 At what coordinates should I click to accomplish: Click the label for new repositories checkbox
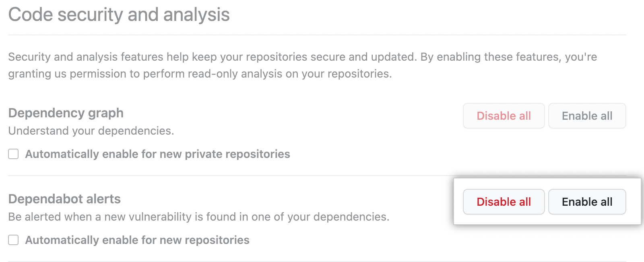[x=137, y=240]
